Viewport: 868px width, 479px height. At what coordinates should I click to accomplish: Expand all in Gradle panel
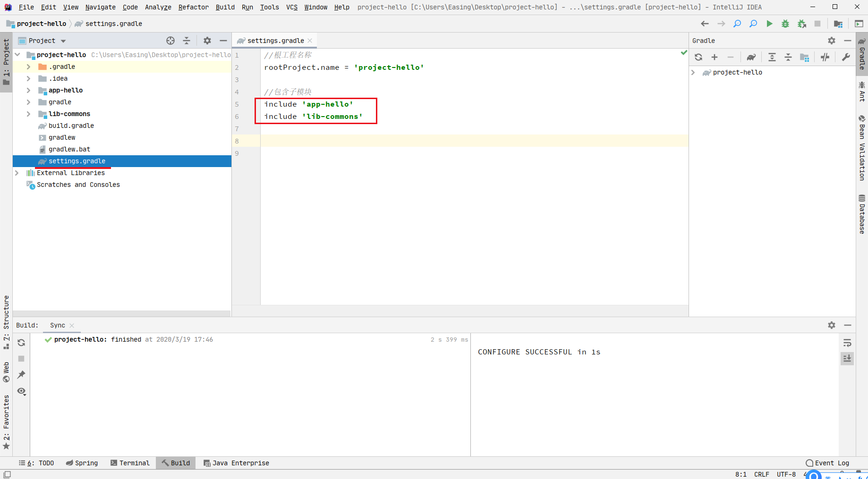click(772, 57)
